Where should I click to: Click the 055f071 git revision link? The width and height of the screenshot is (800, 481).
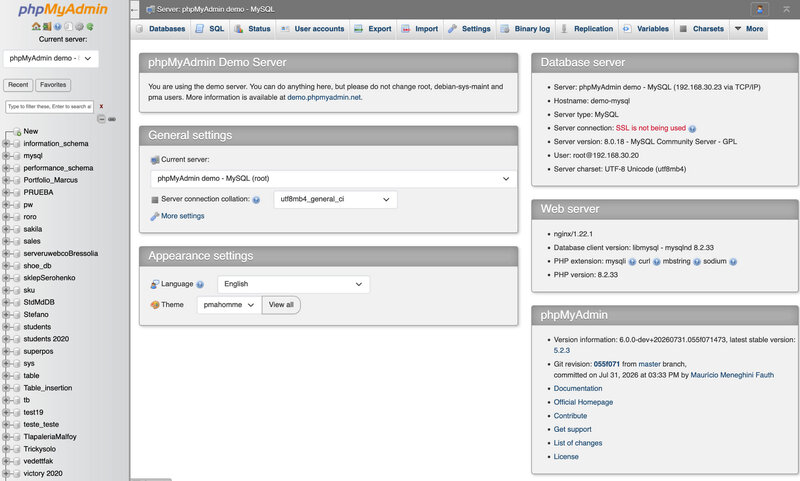pyautogui.click(x=607, y=364)
